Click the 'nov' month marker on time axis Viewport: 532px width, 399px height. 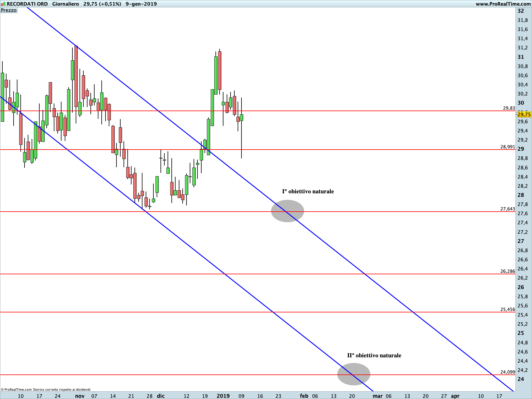pyautogui.click(x=80, y=396)
